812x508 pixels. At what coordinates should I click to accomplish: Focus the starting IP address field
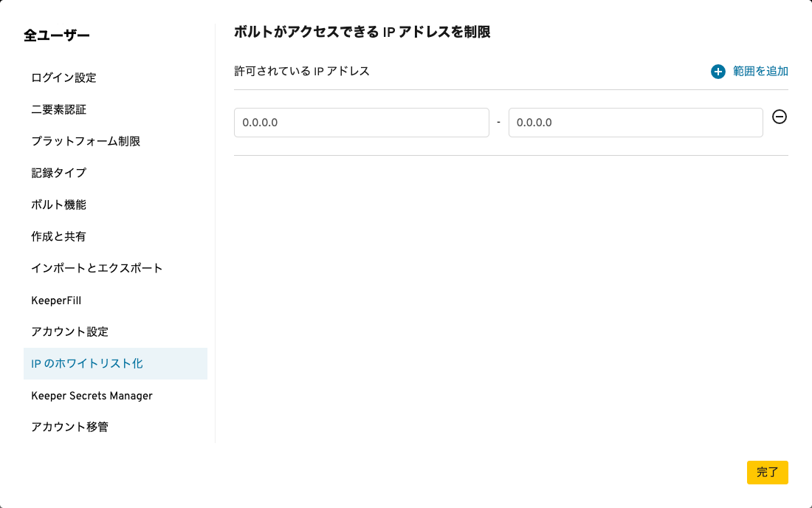tap(362, 123)
